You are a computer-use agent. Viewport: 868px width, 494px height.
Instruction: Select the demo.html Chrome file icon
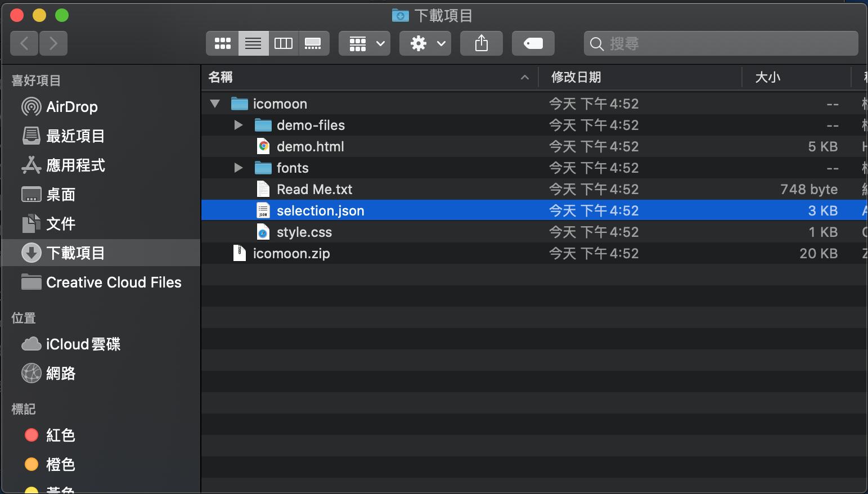click(263, 146)
